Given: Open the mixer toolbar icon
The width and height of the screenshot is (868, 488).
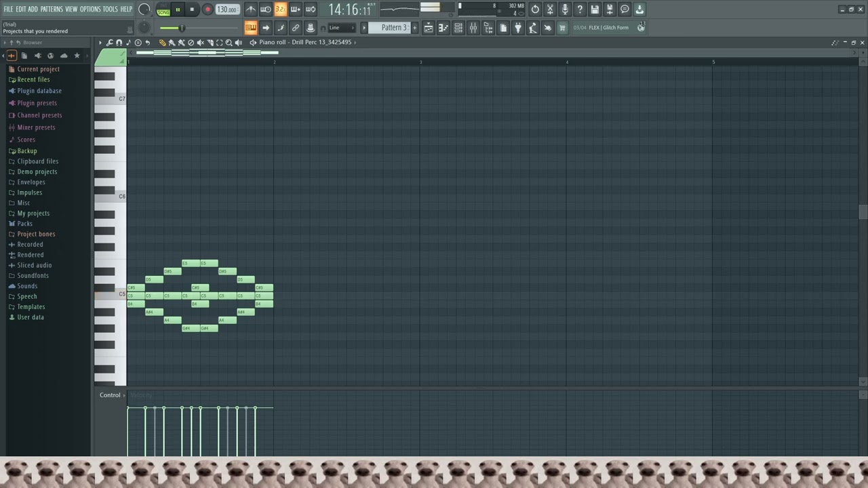Looking at the screenshot, I should point(473,28).
